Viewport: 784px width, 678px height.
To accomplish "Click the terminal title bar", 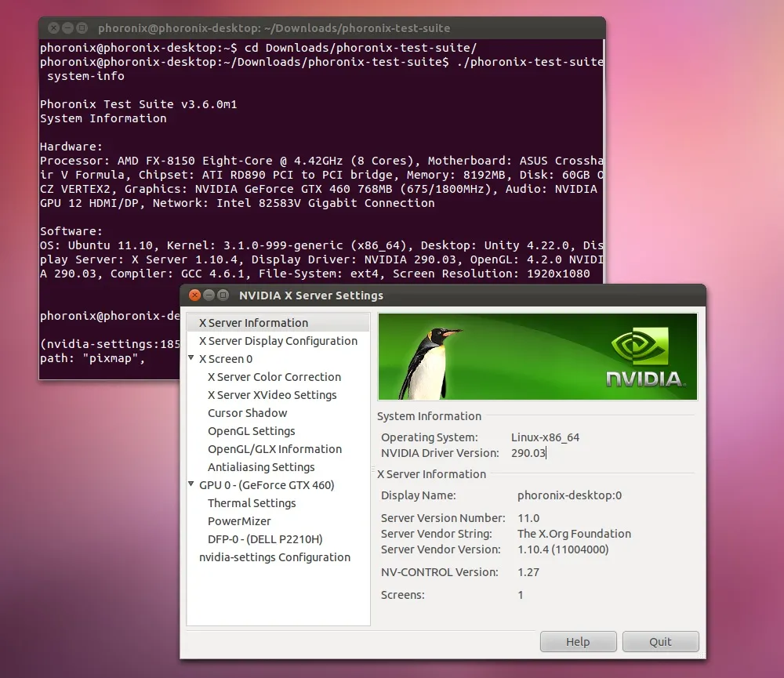I will tap(322, 28).
